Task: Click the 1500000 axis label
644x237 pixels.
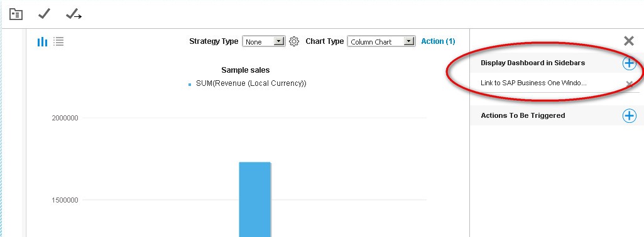Action: pos(65,200)
